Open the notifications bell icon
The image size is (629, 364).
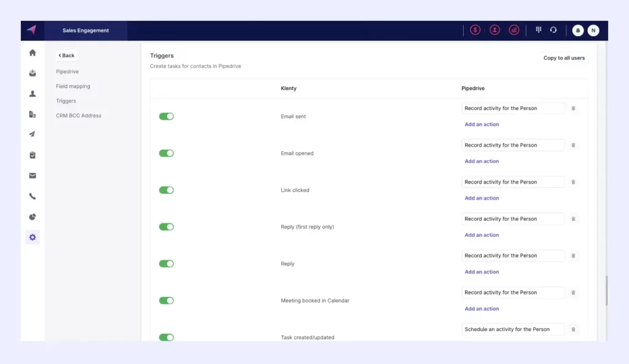(577, 31)
